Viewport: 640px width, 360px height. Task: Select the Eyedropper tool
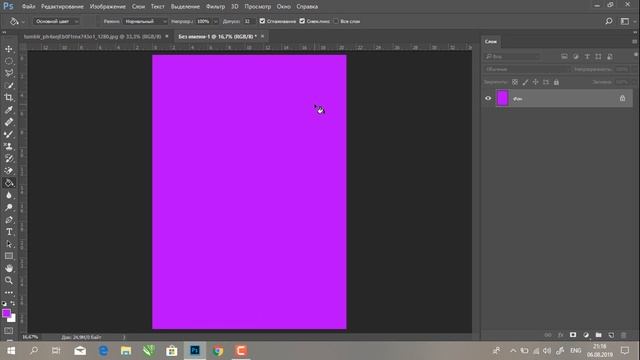click(x=9, y=110)
